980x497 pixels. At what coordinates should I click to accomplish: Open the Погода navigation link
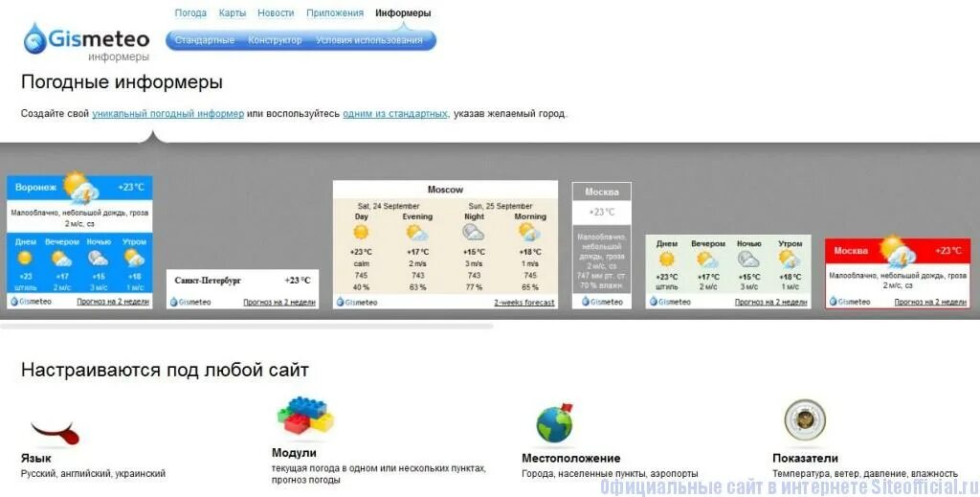190,12
